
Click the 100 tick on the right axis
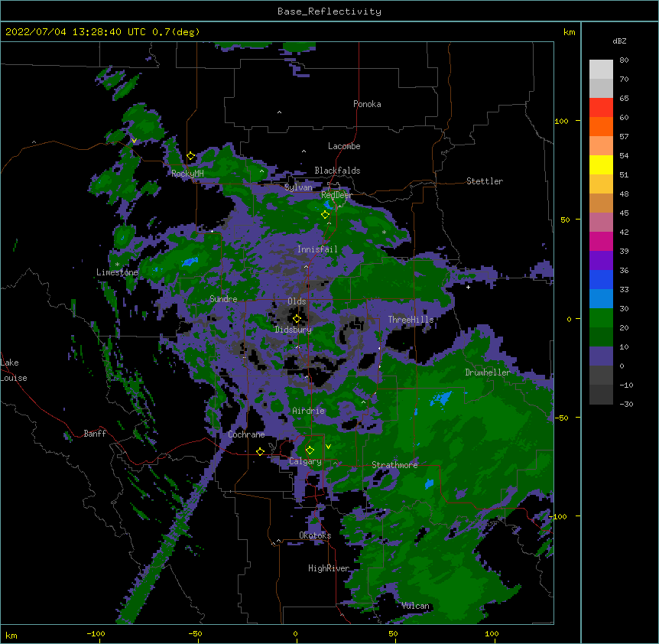(x=562, y=121)
